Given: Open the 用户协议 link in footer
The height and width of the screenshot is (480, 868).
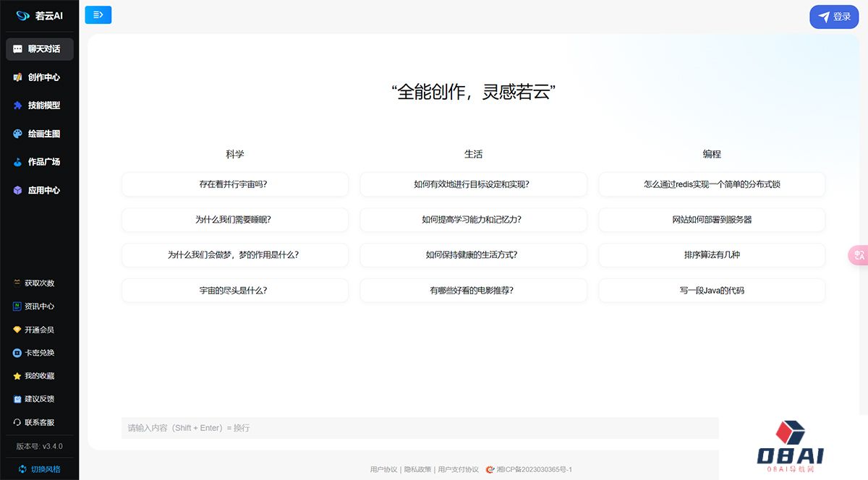Looking at the screenshot, I should tap(383, 469).
